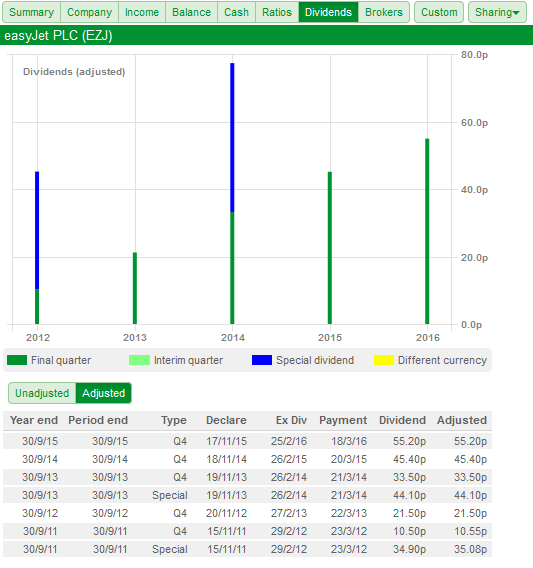Click the 20/3/15 payment date

pos(349,459)
